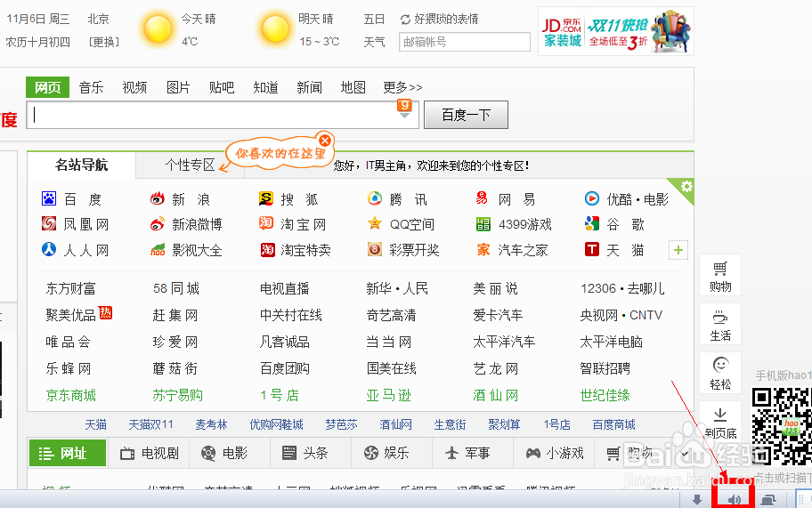Mute page sound via speaker icon
812x508 pixels.
[734, 500]
